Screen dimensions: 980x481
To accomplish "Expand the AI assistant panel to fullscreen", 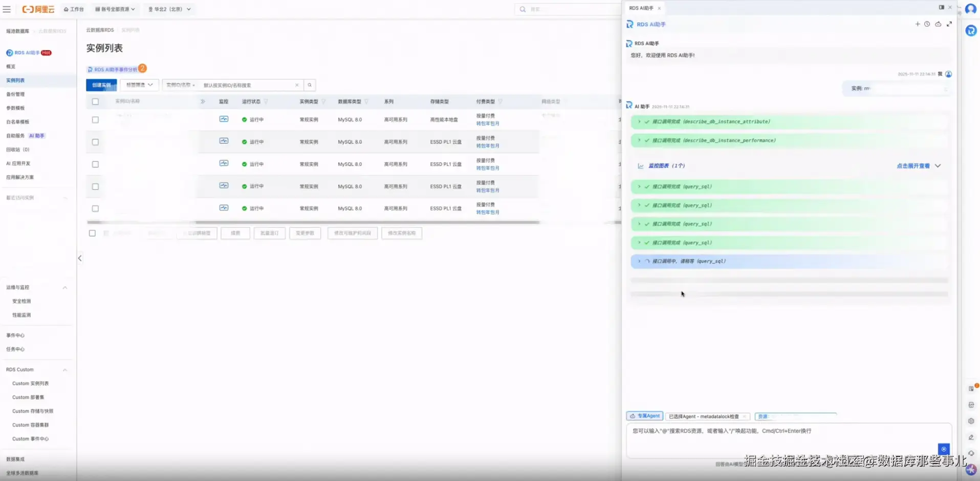I will (949, 24).
